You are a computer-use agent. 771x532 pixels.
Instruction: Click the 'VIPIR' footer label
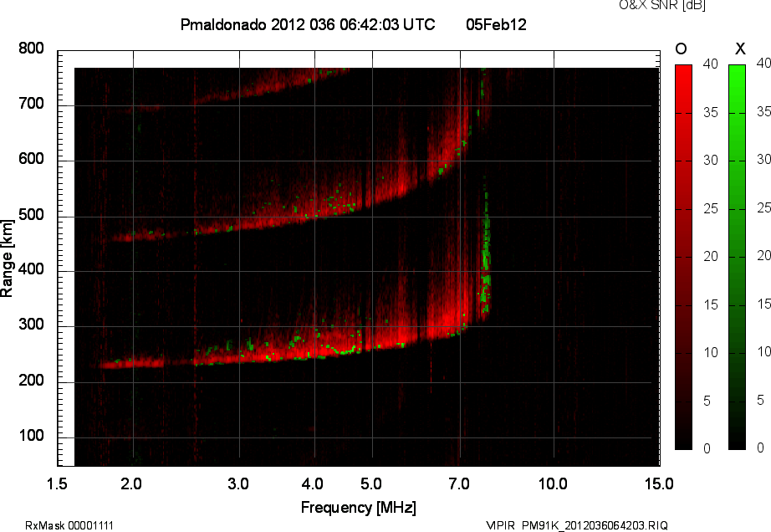point(500,525)
